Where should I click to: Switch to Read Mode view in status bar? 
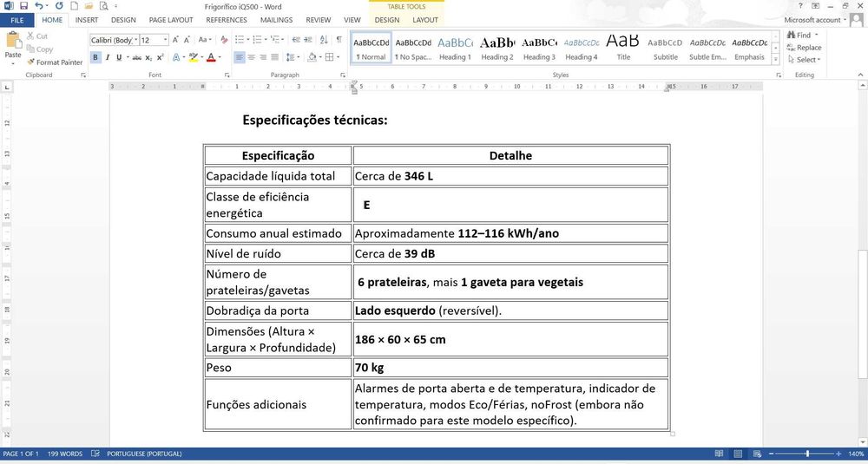pyautogui.click(x=719, y=454)
